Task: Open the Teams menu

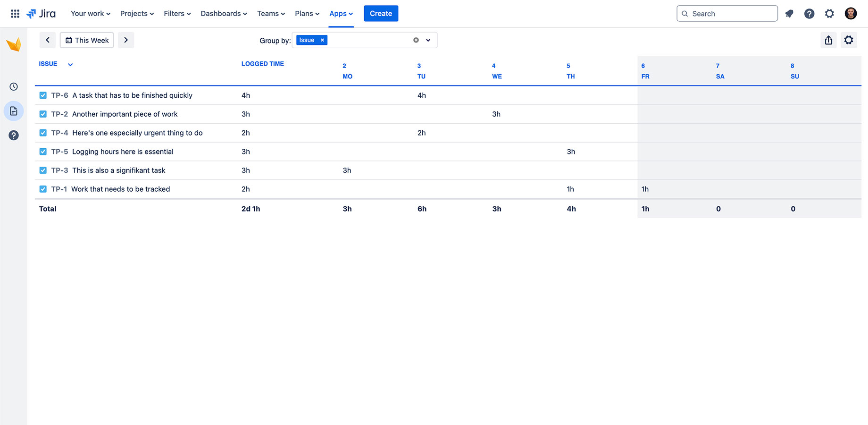Action: pos(271,14)
